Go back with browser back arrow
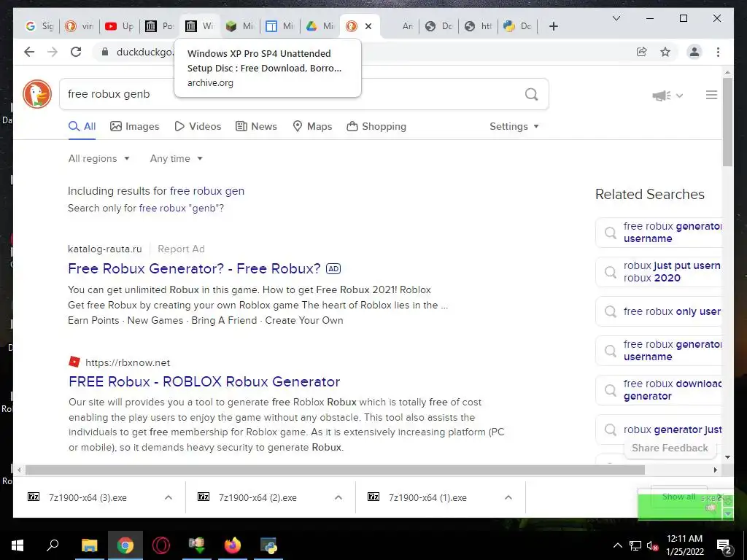Screen dimensions: 747x560 tap(29, 52)
